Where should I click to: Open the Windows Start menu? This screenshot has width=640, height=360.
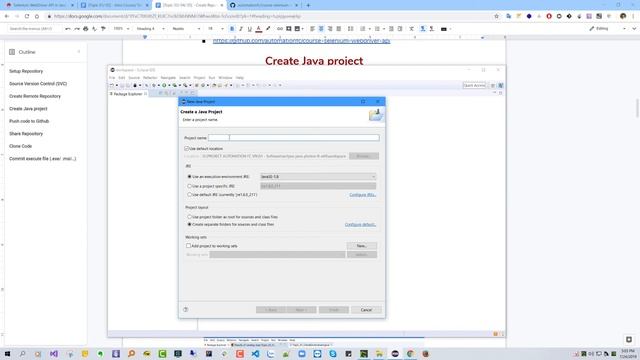pos(7,353)
